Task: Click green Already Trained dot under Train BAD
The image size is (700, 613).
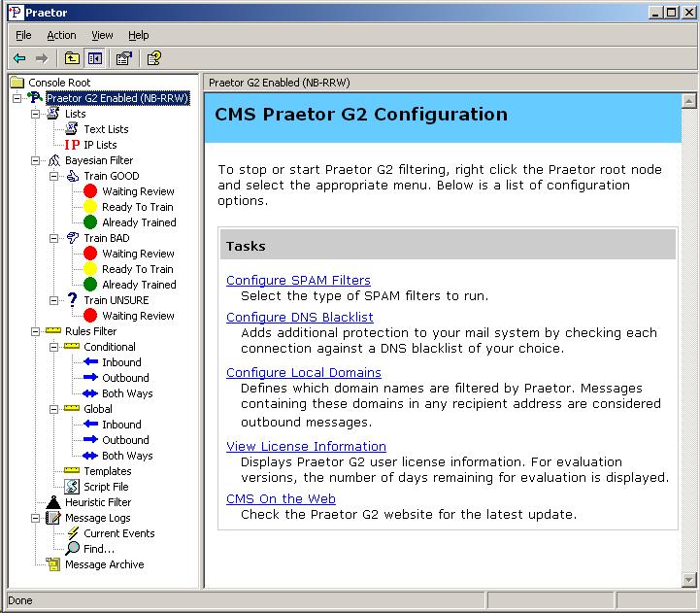Action: 90,285
